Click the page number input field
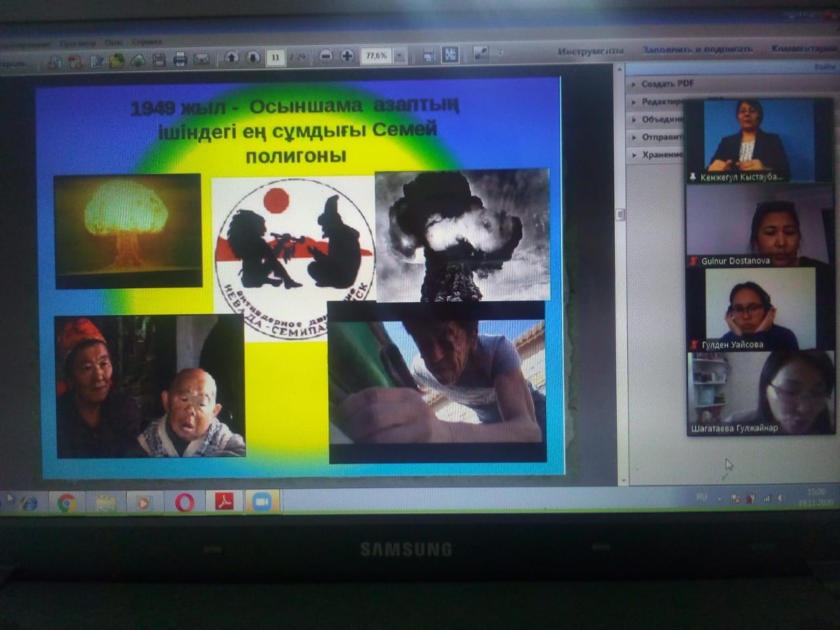 point(276,58)
